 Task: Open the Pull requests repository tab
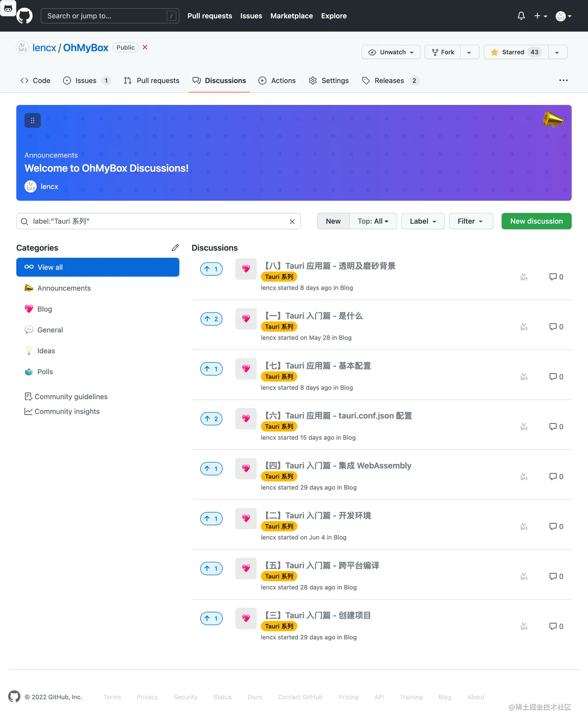pyautogui.click(x=152, y=80)
